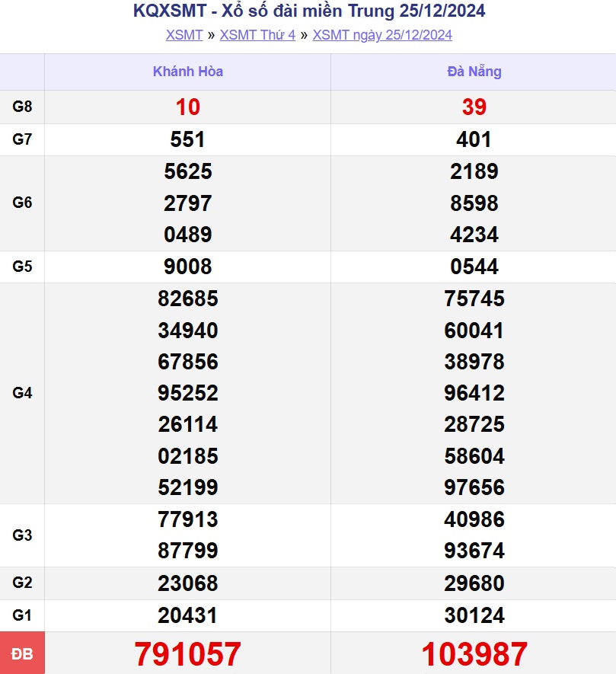Click Khánh Hòa G8 number 10

pyautogui.click(x=188, y=107)
